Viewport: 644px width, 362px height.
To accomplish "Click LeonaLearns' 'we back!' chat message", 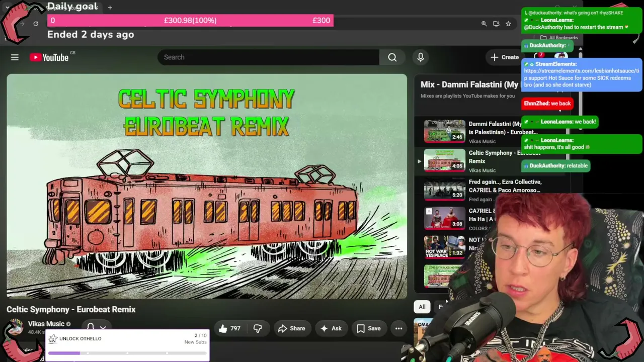I will click(x=559, y=122).
